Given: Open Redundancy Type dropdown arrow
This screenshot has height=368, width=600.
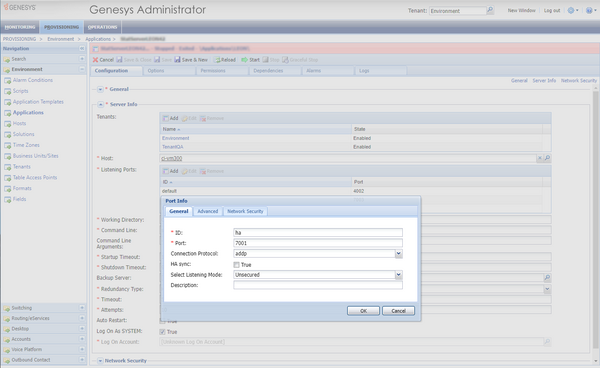Looking at the screenshot, I should point(548,289).
